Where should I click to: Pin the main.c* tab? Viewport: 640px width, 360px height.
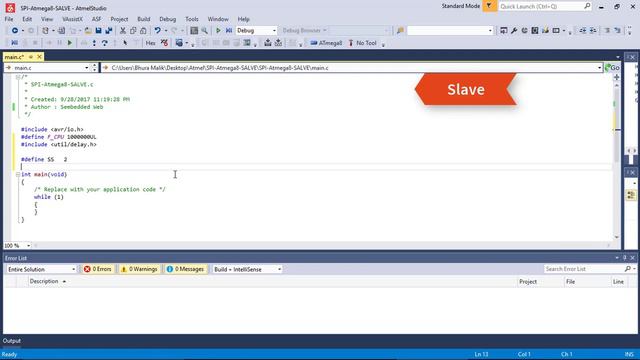tap(31, 57)
